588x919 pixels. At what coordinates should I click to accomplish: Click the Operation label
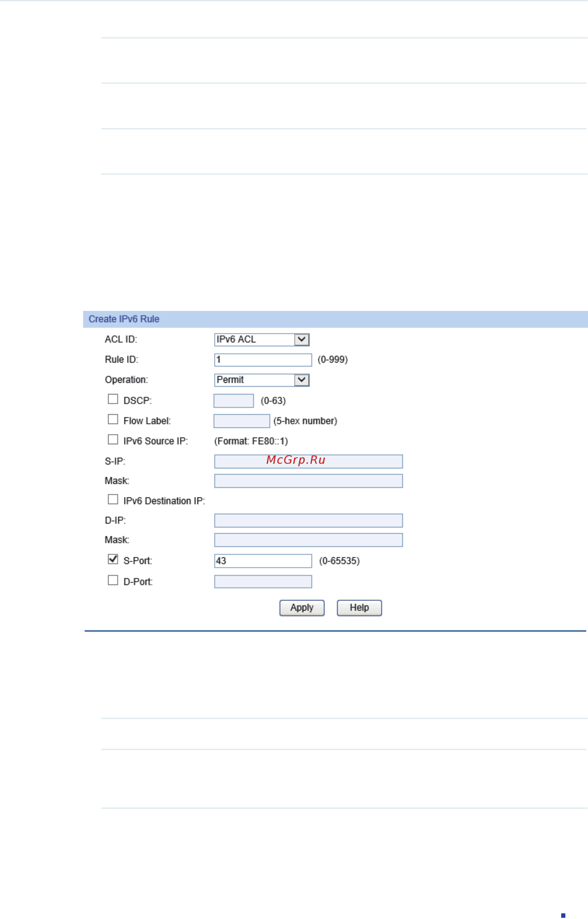126,380
